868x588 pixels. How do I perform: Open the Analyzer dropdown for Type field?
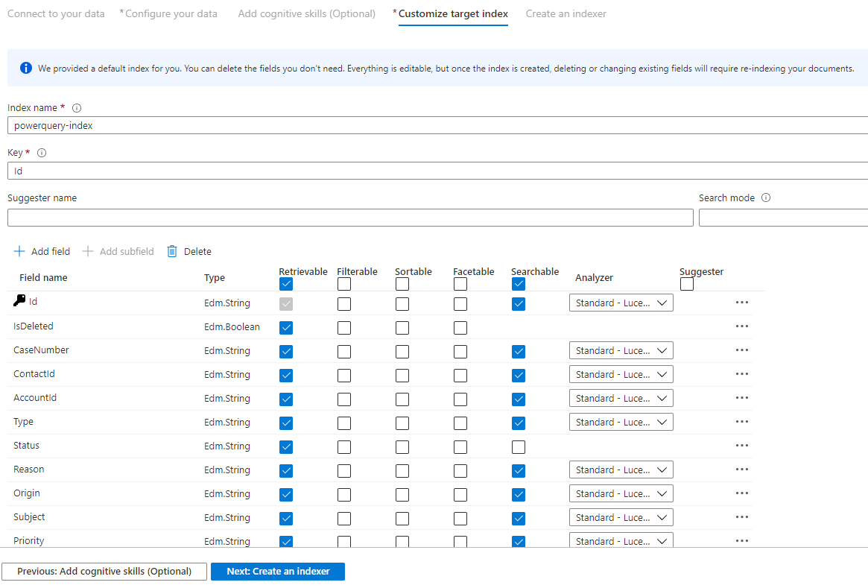tap(621, 422)
